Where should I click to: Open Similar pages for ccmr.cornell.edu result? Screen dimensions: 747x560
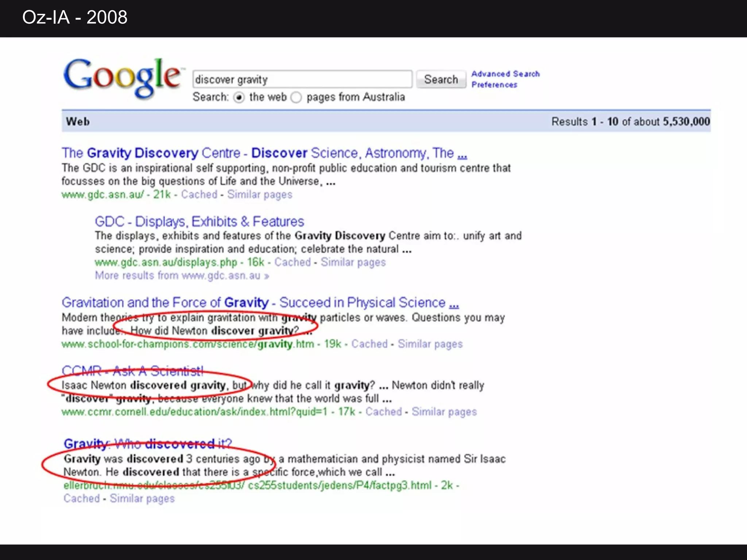[444, 412]
